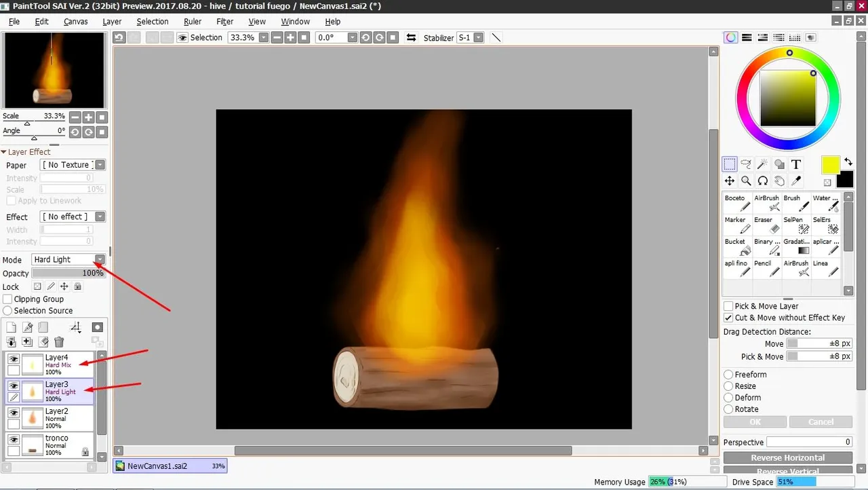Choose the Marker tool
Viewport: 868px width, 490px height.
tap(738, 225)
